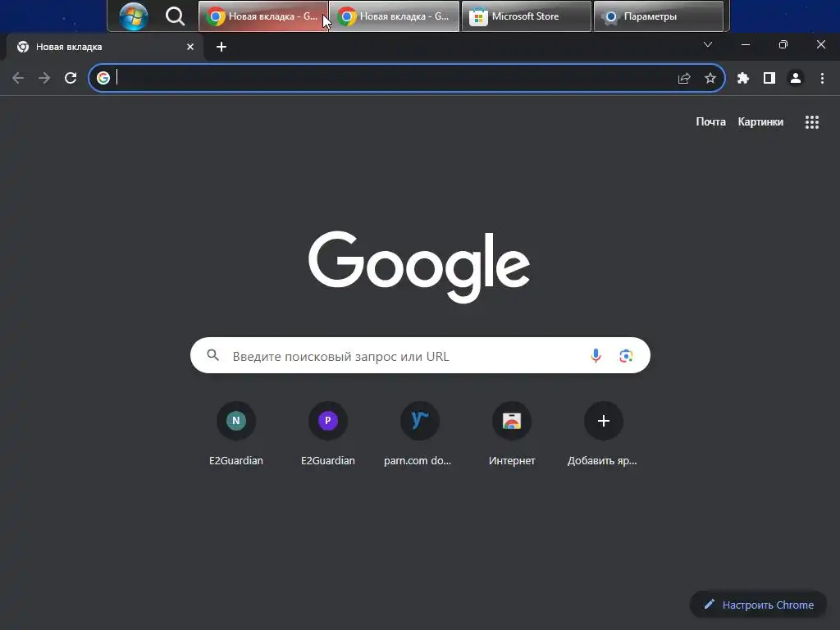Start voice search with the microphone
Screen dimensions: 840x630
coord(596,355)
